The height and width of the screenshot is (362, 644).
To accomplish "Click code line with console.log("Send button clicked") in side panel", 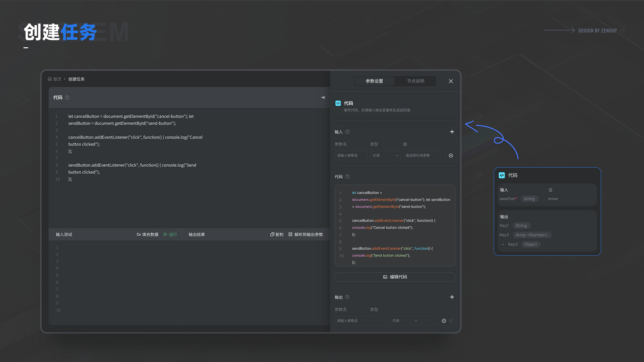I will 381,255.
